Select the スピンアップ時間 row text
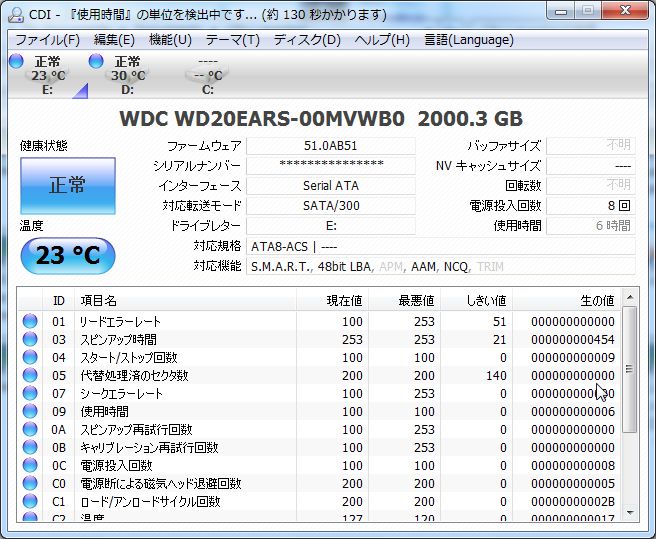This screenshot has height=539, width=656. [x=118, y=339]
